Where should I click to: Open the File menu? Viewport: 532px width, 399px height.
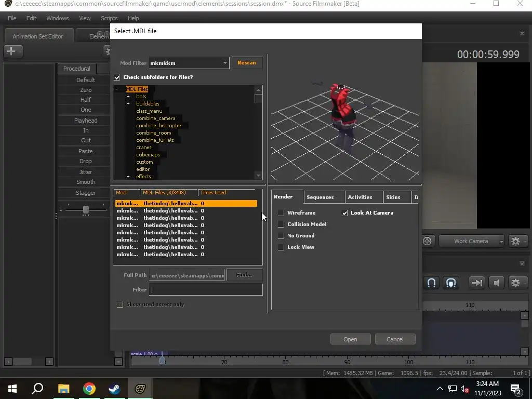click(x=12, y=18)
